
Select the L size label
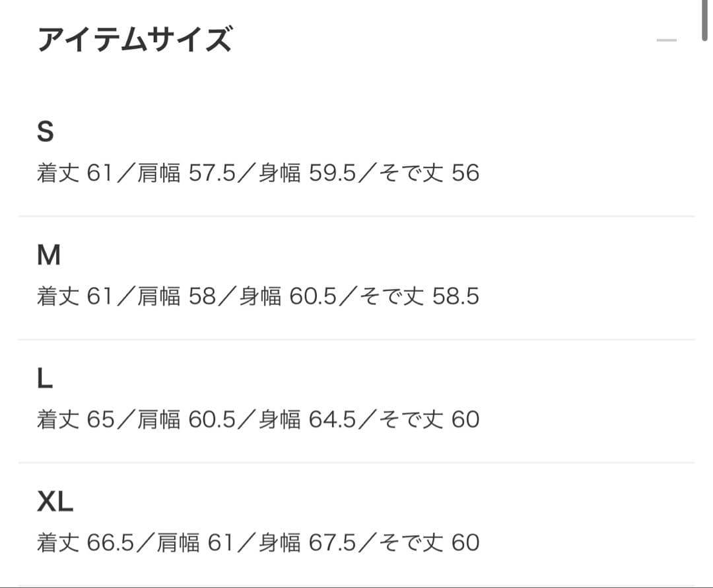click(44, 379)
